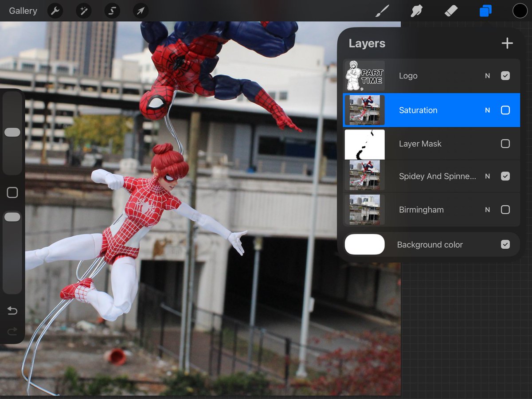Select the Smudge tool
The width and height of the screenshot is (532, 399).
(x=416, y=11)
